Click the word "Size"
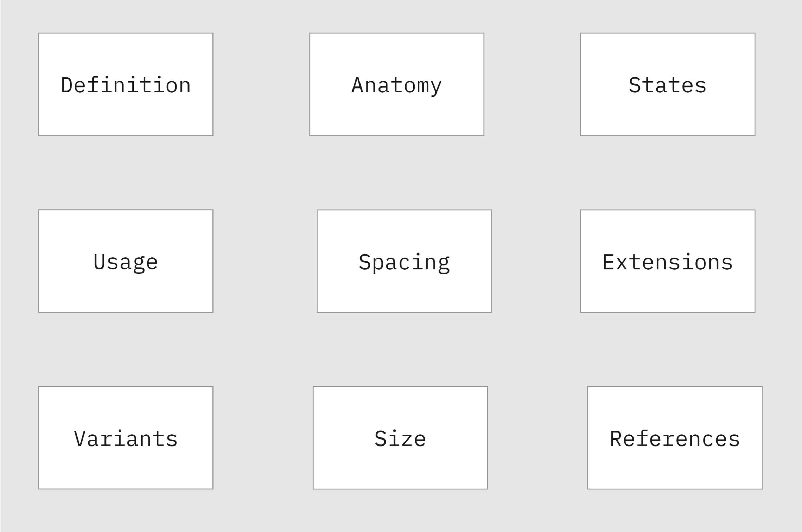The image size is (802, 532). pyautogui.click(x=400, y=439)
